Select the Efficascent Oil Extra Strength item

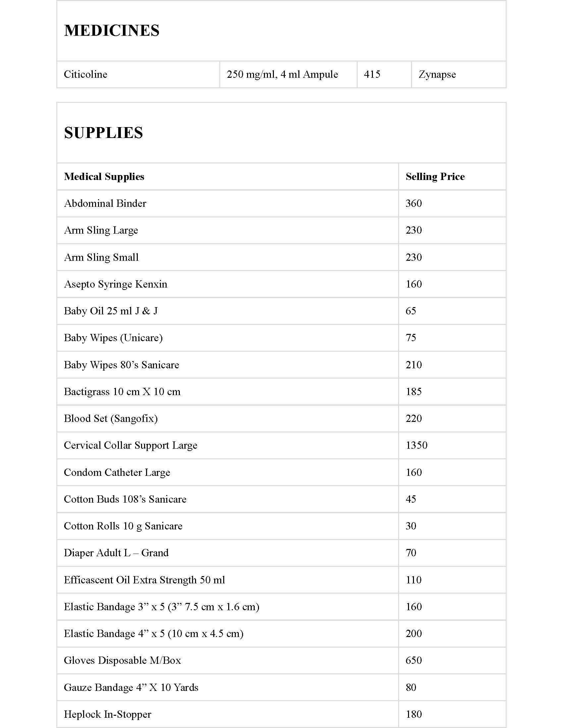pos(144,580)
